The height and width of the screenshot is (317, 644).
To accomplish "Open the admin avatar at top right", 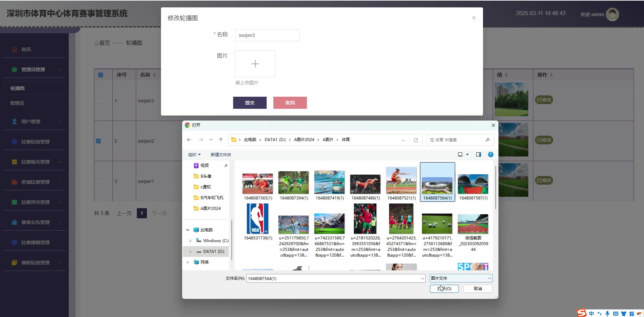I will click(612, 14).
